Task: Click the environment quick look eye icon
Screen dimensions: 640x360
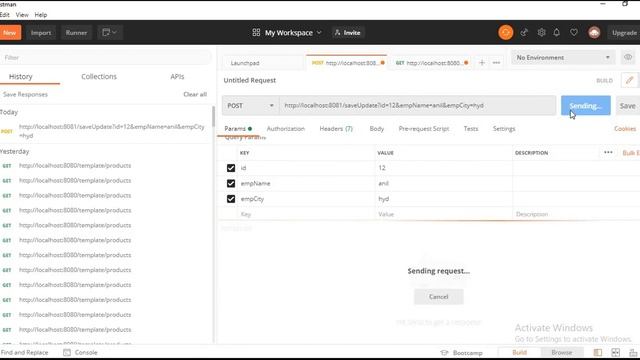Action: (628, 58)
